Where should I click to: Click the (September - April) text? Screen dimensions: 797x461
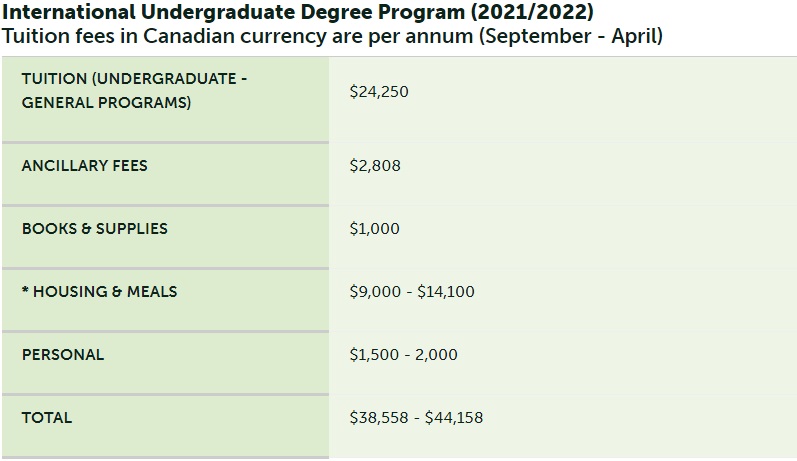pyautogui.click(x=568, y=37)
